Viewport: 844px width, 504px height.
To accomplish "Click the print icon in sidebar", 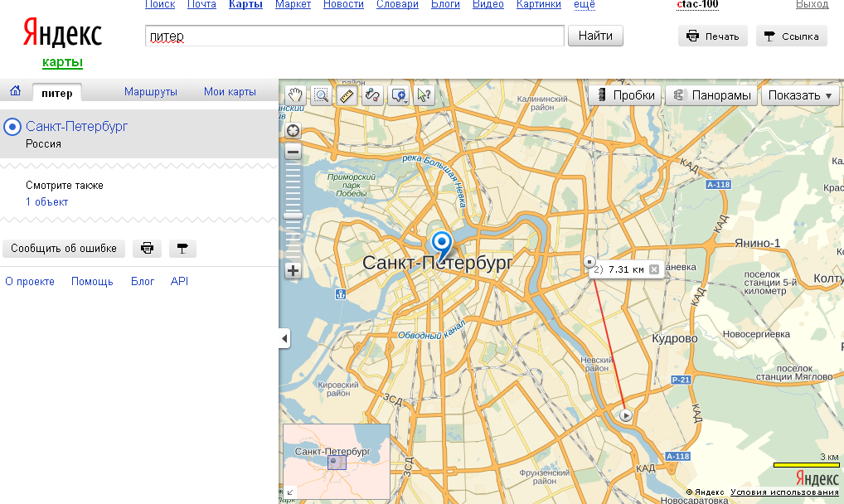I will [x=147, y=248].
